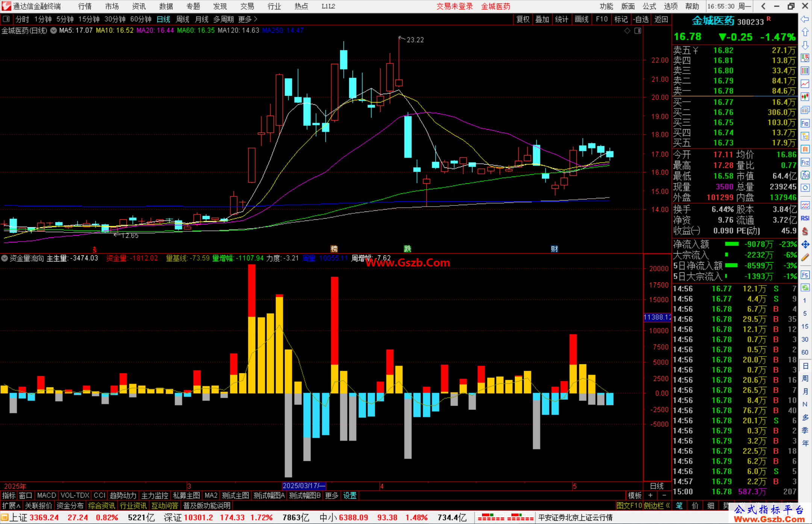The height and width of the screenshot is (524, 812).
Task: Zoom out chart with the minus button
Action: pyautogui.click(x=664, y=495)
